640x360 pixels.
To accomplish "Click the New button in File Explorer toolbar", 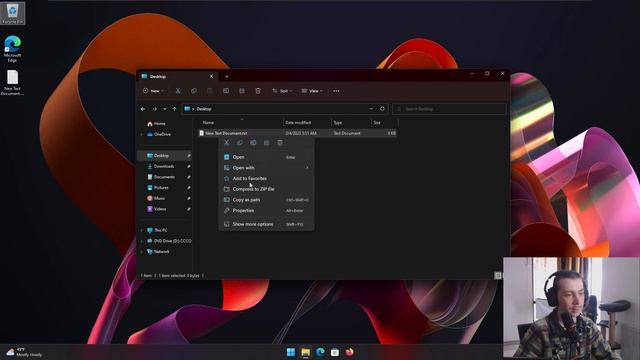I will pyautogui.click(x=153, y=91).
